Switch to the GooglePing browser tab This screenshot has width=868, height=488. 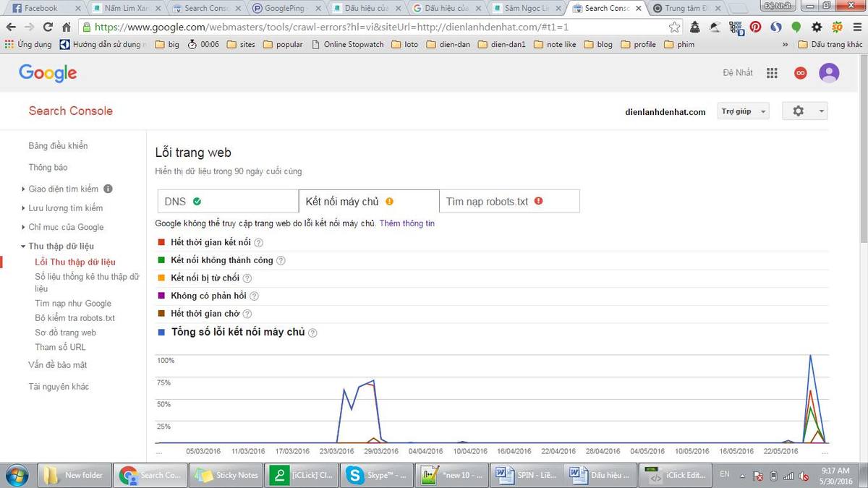(286, 9)
